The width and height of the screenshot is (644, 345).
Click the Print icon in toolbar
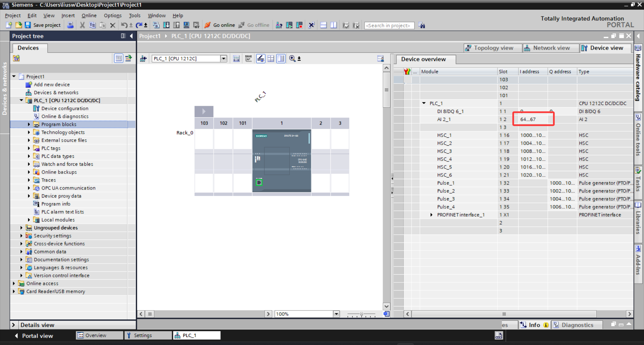click(70, 25)
